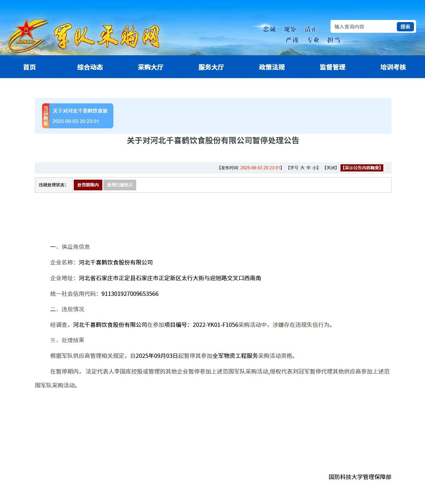Expand the 政策法规 navigation menu
The height and width of the screenshot is (504, 425).
272,67
